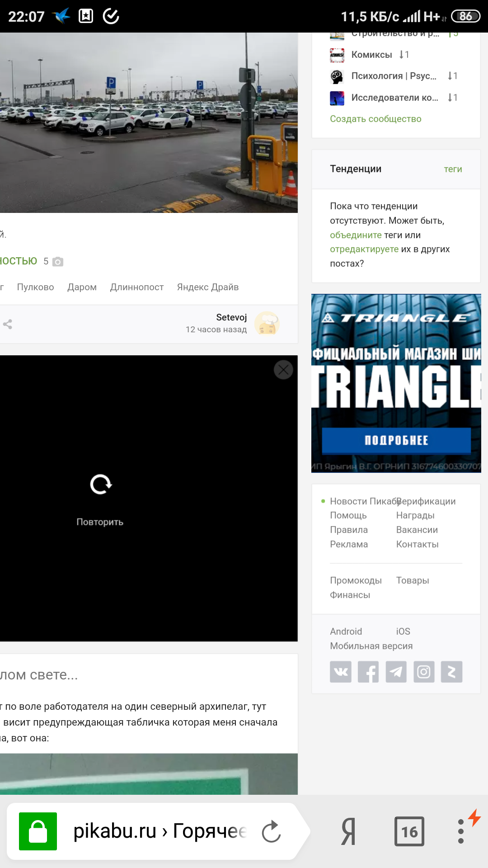This screenshot has width=488, height=868.
Task: Close the black video ad
Action: pyautogui.click(x=283, y=370)
